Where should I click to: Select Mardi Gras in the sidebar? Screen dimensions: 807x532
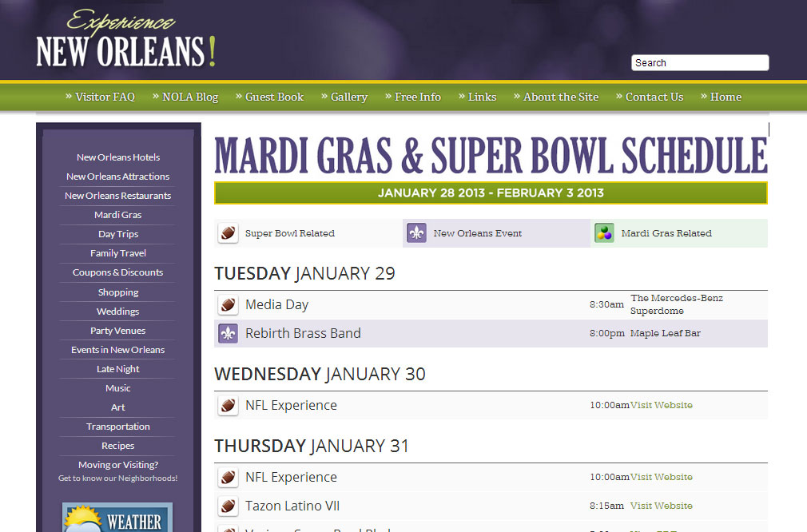118,215
